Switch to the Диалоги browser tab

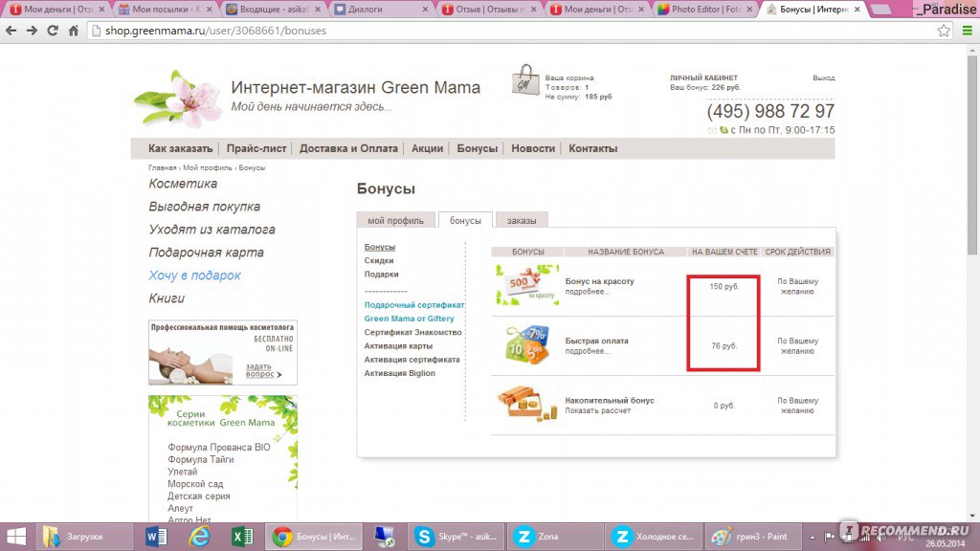pos(381,10)
